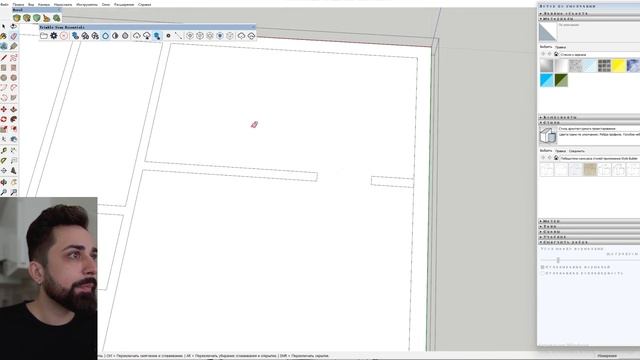Click the current style preview icon
640x360 pixels.
coord(548,135)
